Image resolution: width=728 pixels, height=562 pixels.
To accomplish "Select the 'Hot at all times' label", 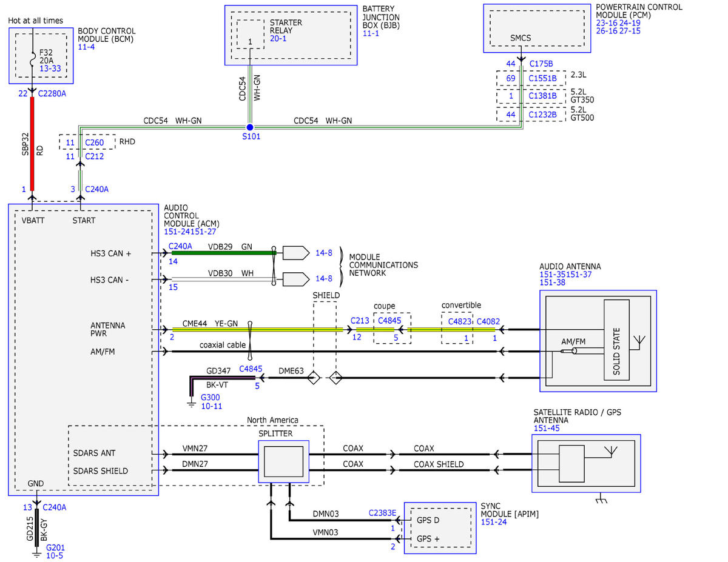I will (x=35, y=21).
